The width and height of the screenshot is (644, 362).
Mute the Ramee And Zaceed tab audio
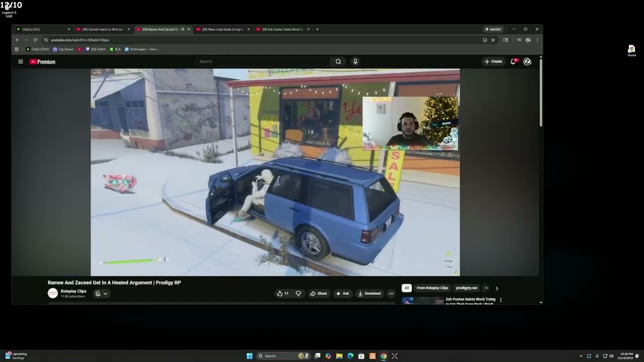click(183, 29)
